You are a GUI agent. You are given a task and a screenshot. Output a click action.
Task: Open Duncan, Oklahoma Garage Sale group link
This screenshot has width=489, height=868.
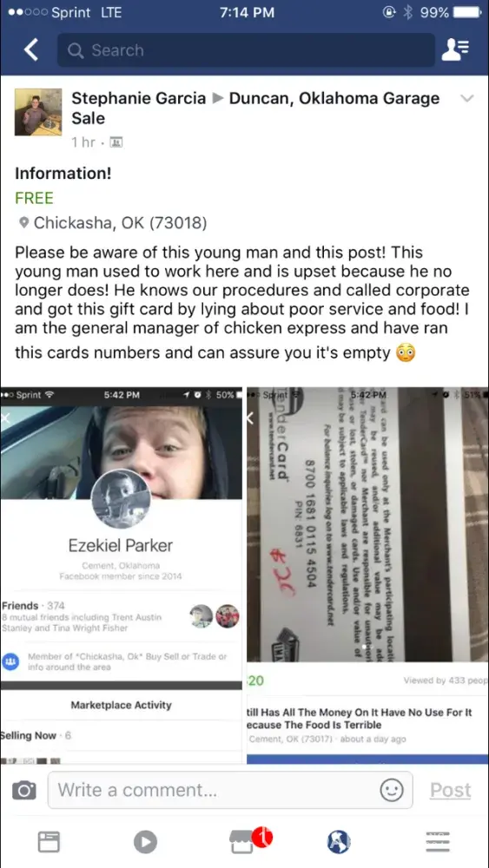pyautogui.click(x=255, y=108)
